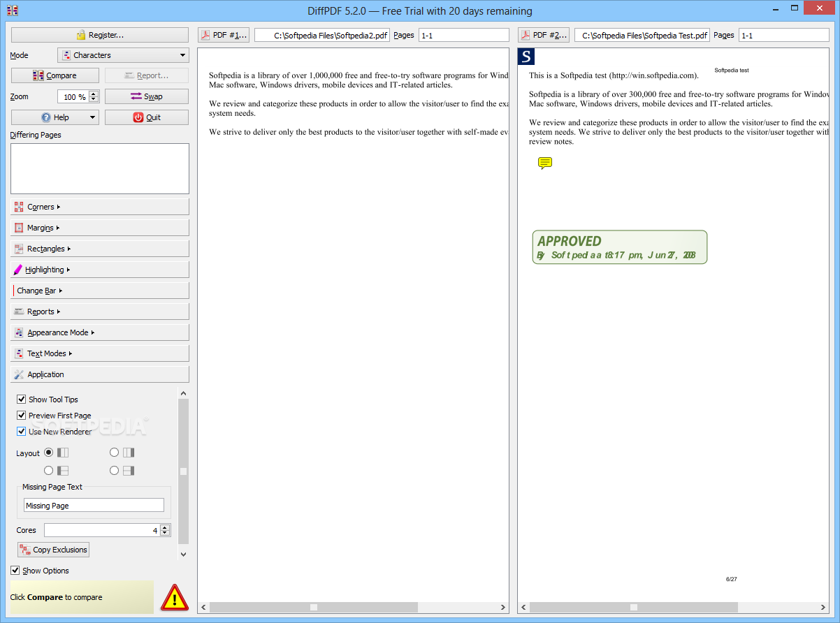The height and width of the screenshot is (623, 840).
Task: Expand the Corners section
Action: [100, 207]
